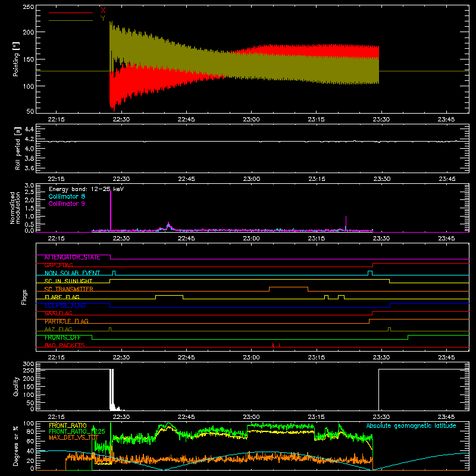Click the cyan Collimator 8 label
The width and height of the screenshot is (476, 476).
point(67,196)
